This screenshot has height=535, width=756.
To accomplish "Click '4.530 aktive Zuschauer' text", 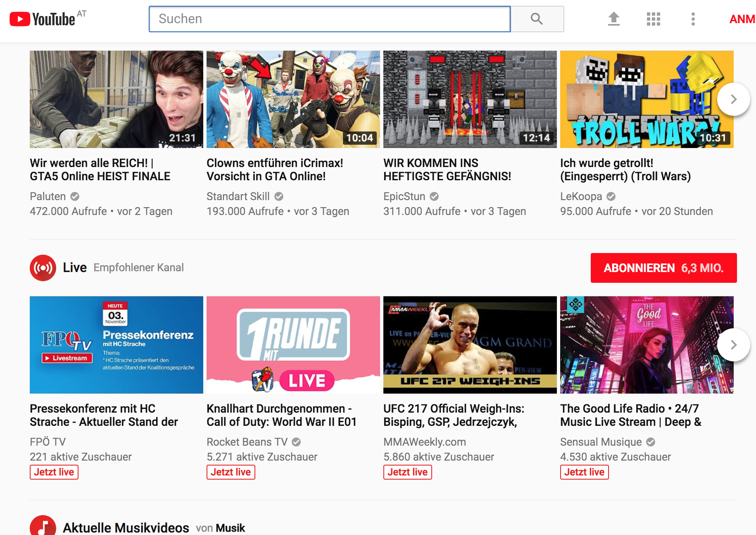I will (616, 457).
